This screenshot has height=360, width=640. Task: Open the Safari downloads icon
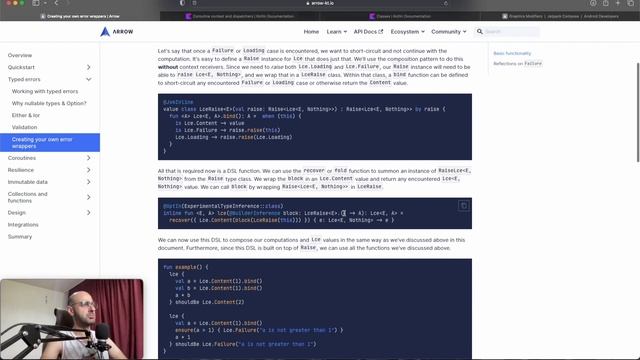coord(593,3)
